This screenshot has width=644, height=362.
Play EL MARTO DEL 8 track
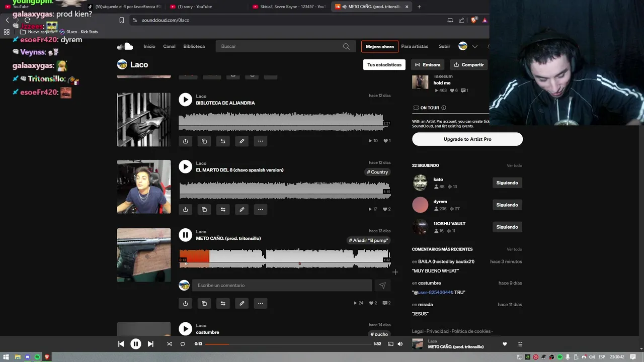(x=186, y=166)
